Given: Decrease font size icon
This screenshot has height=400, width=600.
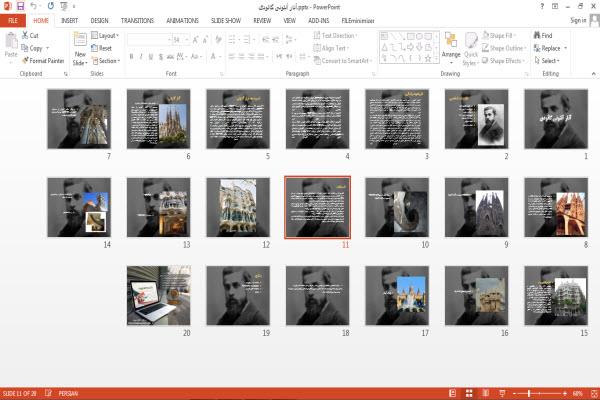Looking at the screenshot, I should (205, 39).
